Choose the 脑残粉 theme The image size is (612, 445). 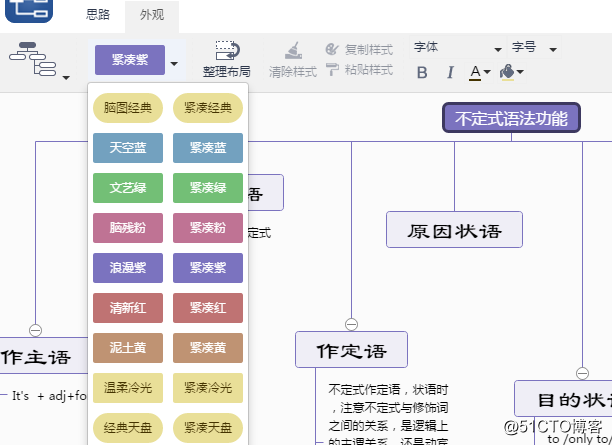tap(128, 228)
